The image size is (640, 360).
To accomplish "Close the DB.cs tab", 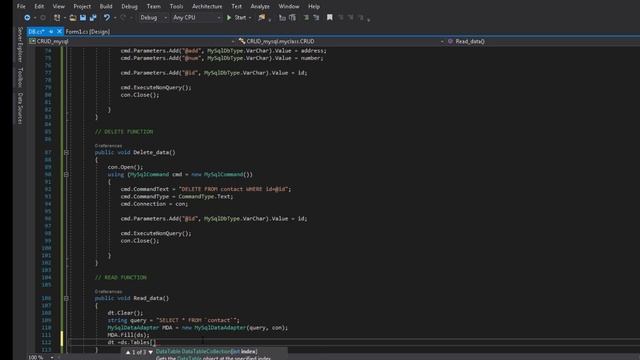I will [60, 31].
